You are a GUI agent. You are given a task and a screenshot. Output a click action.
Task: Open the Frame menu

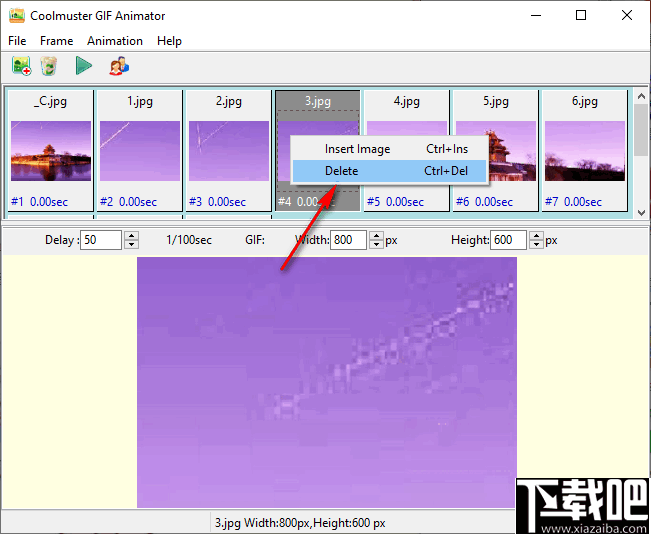pyautogui.click(x=56, y=41)
